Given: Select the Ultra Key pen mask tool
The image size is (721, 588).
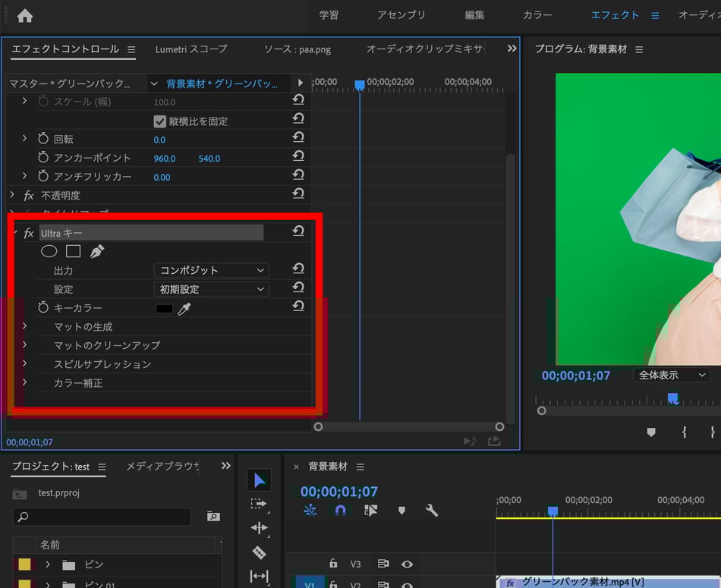Looking at the screenshot, I should (x=97, y=251).
